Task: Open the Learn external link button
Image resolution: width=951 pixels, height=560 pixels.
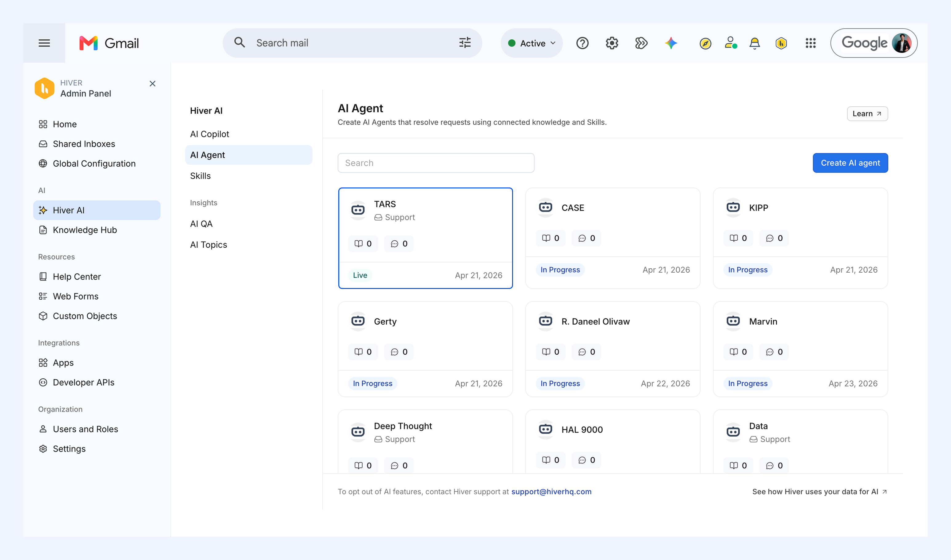Action: (x=867, y=114)
